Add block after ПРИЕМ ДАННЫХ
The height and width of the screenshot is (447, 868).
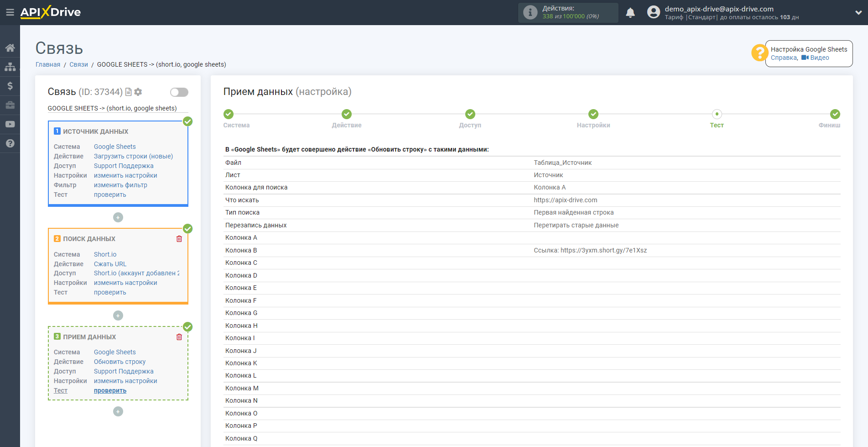118,411
